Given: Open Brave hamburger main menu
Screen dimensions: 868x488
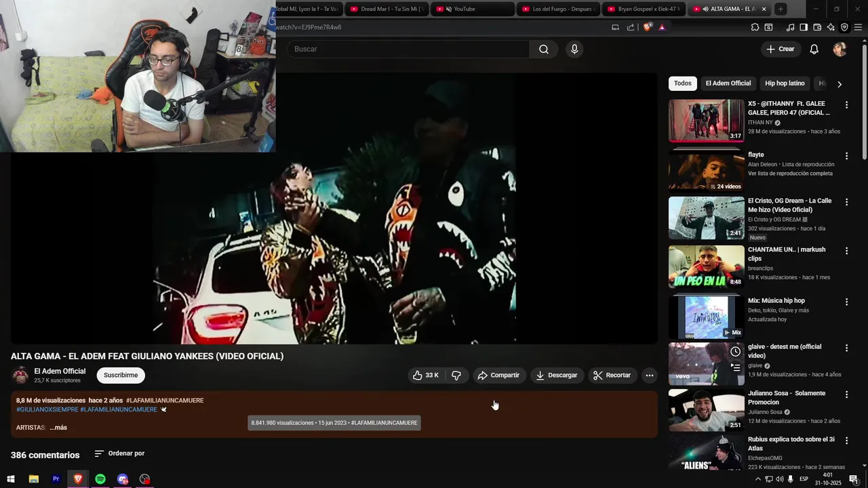Looking at the screenshot, I should (x=858, y=27).
